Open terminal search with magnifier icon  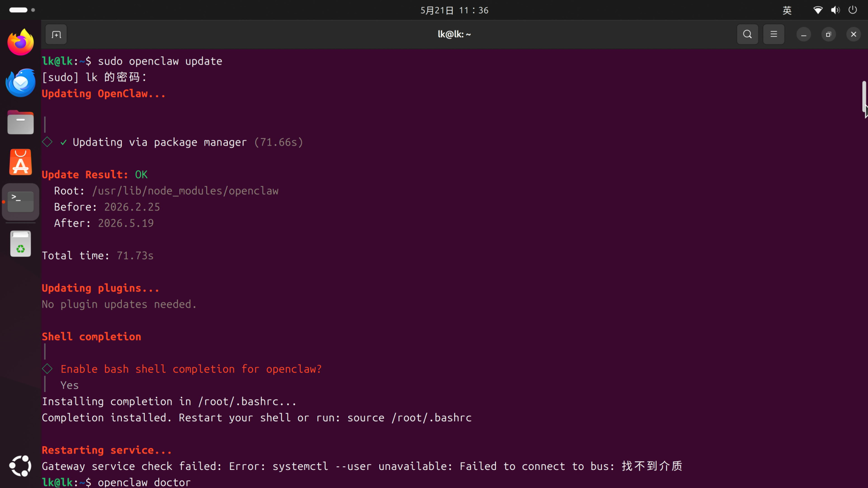pyautogui.click(x=747, y=34)
